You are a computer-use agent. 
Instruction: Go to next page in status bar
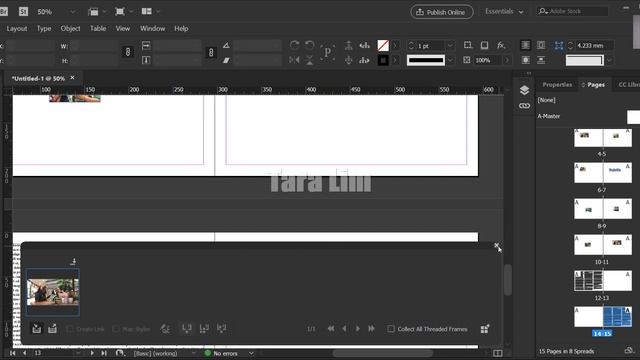[x=92, y=353]
